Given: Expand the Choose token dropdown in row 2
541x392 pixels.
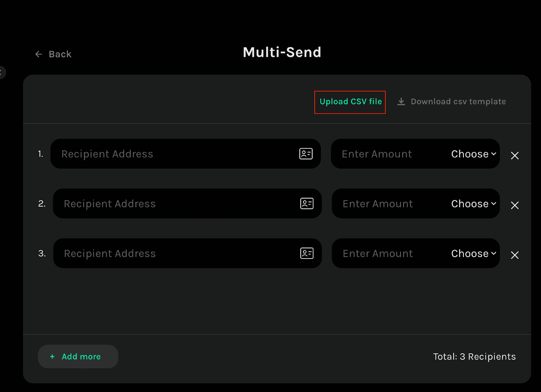Looking at the screenshot, I should [x=473, y=204].
